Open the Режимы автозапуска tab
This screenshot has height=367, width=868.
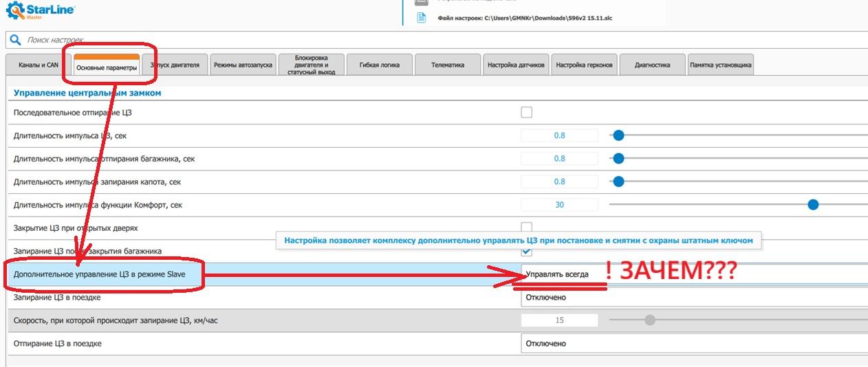click(243, 65)
